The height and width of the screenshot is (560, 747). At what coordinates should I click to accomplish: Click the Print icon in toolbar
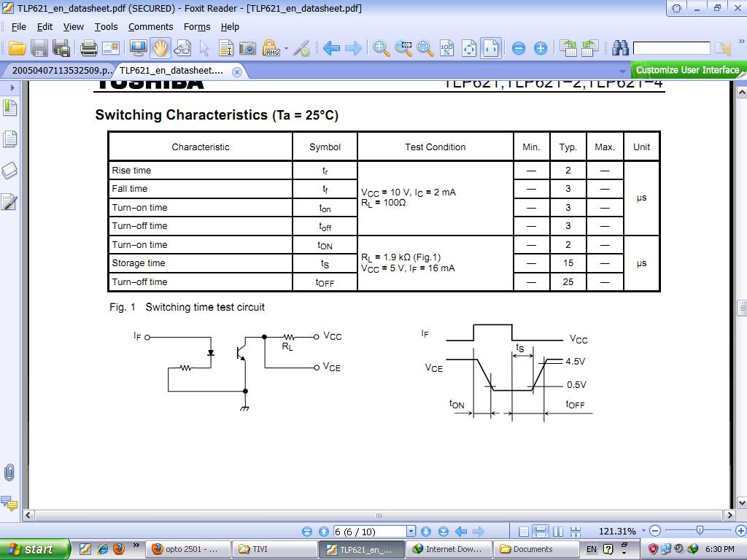[88, 48]
